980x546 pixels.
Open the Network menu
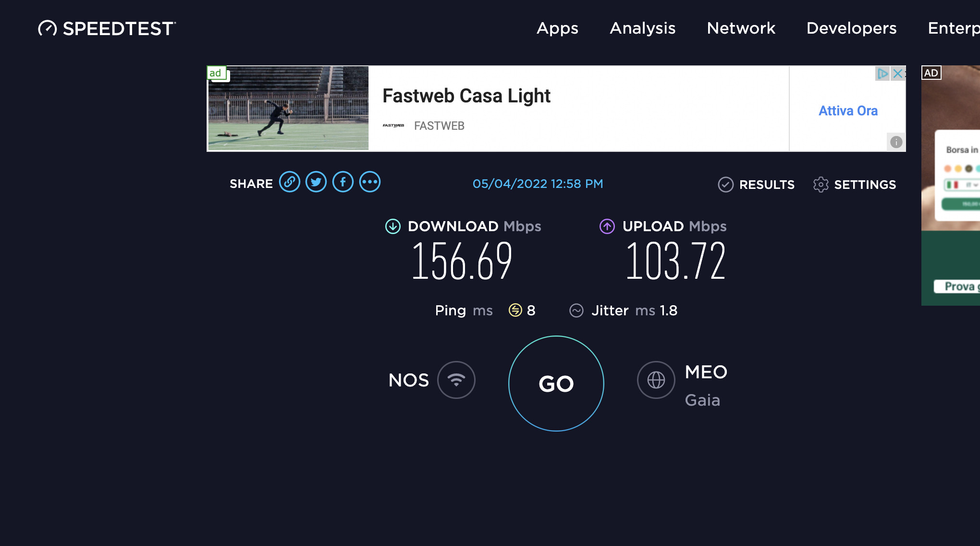(x=741, y=28)
